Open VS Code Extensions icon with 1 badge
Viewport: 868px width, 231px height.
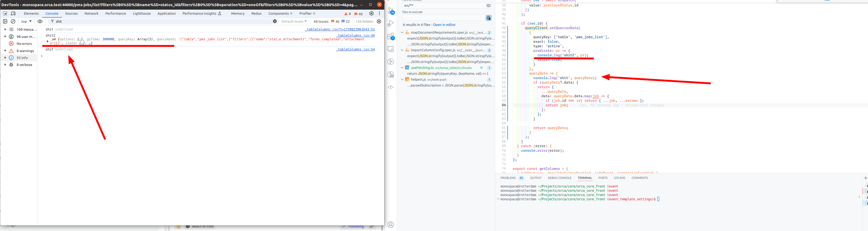391,36
